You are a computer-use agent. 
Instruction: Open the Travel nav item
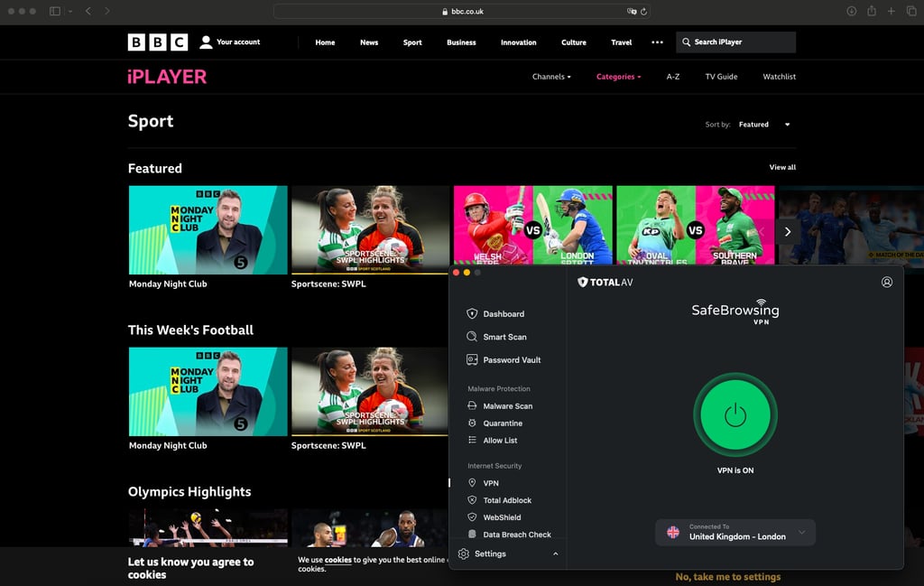(x=621, y=42)
